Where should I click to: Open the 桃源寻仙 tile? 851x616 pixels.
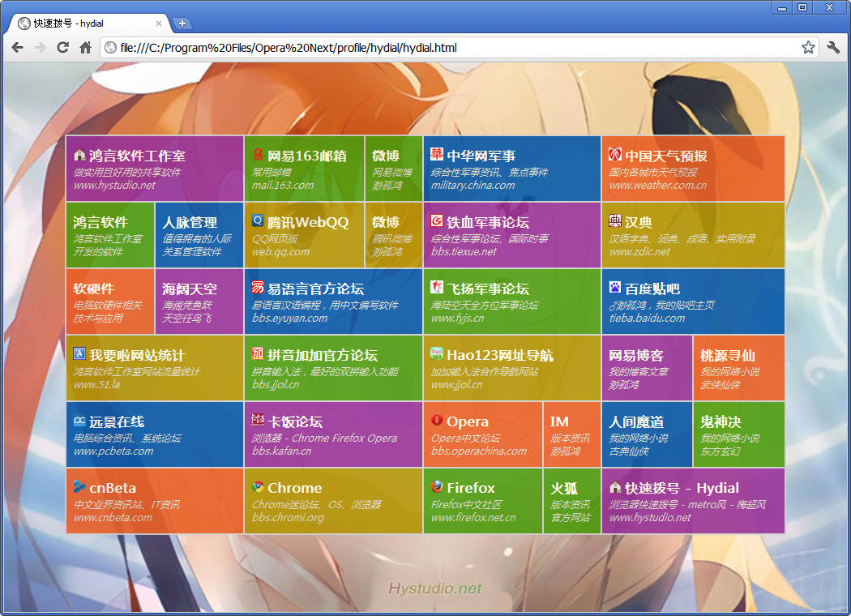[x=738, y=368]
